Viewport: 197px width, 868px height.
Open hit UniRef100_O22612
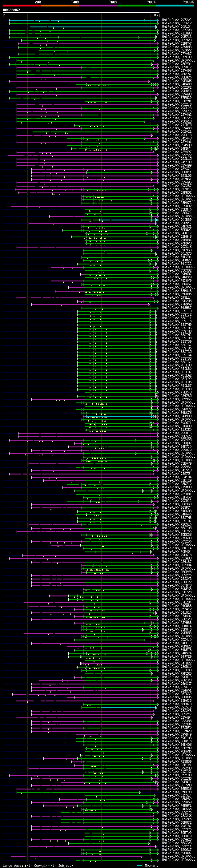[x=177, y=23]
